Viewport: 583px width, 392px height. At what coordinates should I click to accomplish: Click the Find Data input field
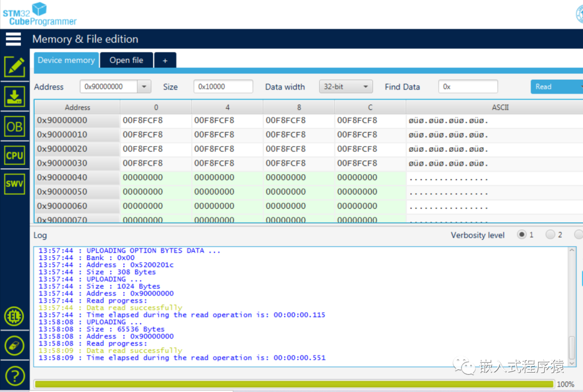pyautogui.click(x=467, y=86)
